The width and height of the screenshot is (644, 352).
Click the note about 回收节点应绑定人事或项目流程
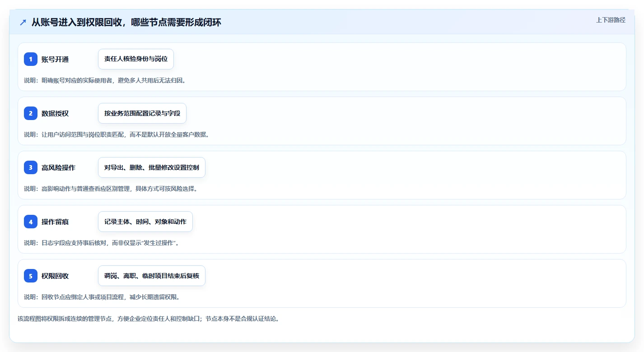tap(102, 297)
